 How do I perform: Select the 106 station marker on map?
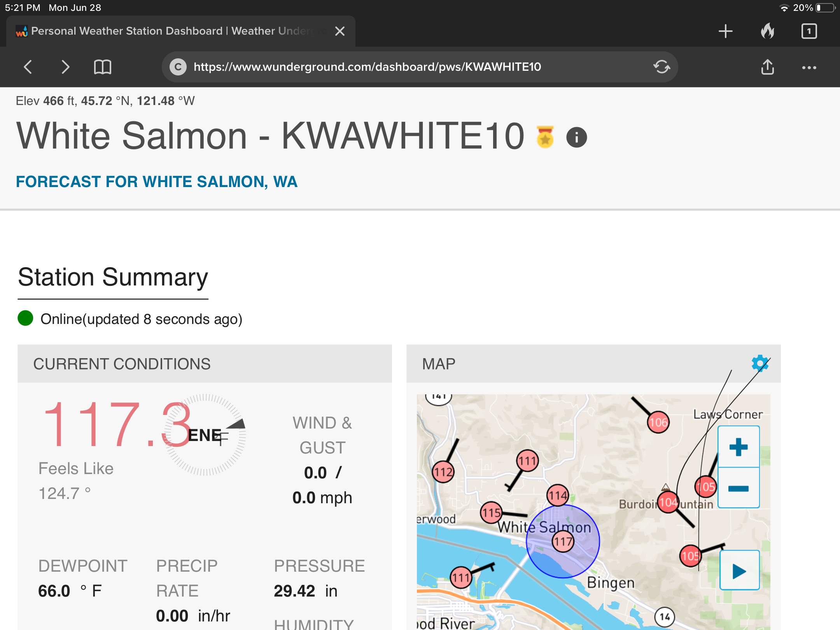tap(658, 422)
